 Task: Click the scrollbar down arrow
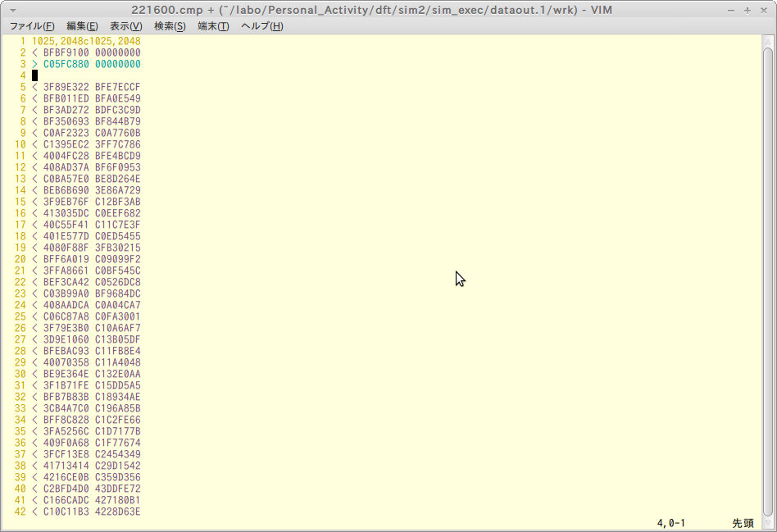[x=768, y=523]
